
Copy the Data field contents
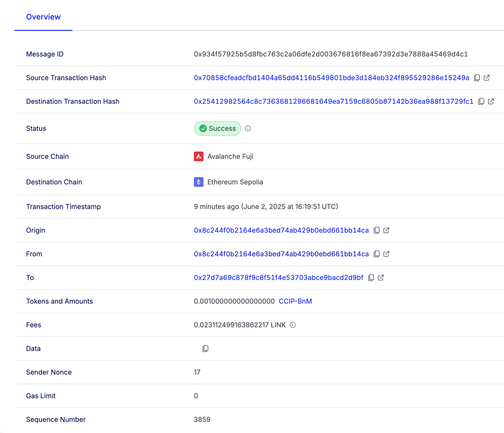click(205, 348)
